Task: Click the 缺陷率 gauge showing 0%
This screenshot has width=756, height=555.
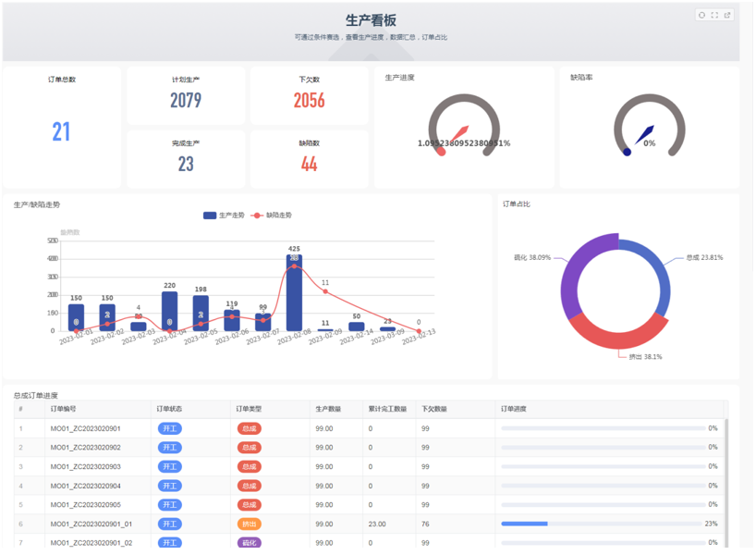Action: point(649,129)
